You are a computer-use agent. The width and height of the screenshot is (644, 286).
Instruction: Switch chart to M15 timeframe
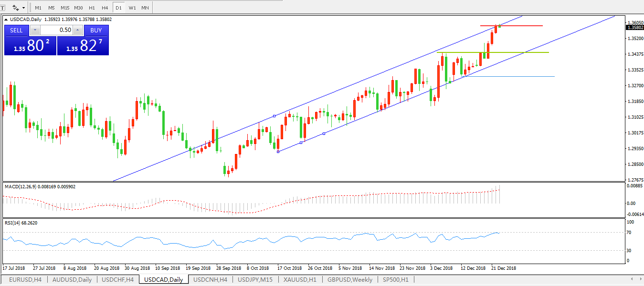pyautogui.click(x=65, y=8)
